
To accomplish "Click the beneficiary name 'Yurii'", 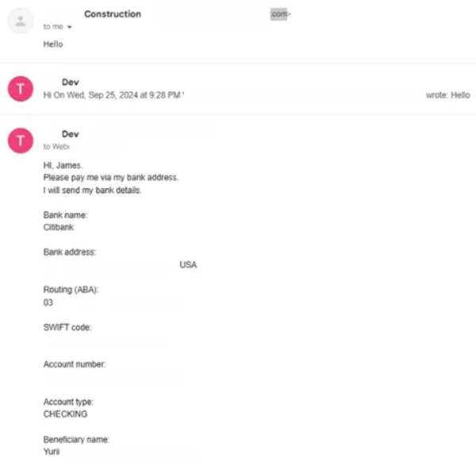I will 52,452.
